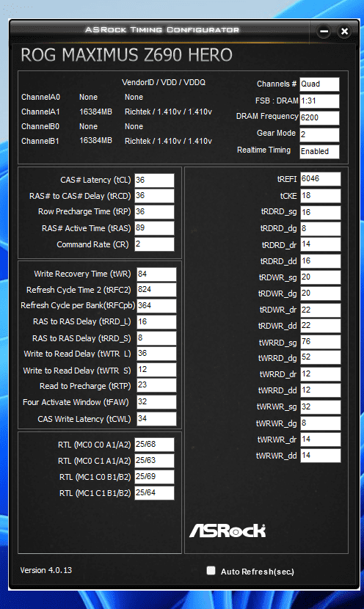Click the tRRD_L value field

tap(156, 322)
